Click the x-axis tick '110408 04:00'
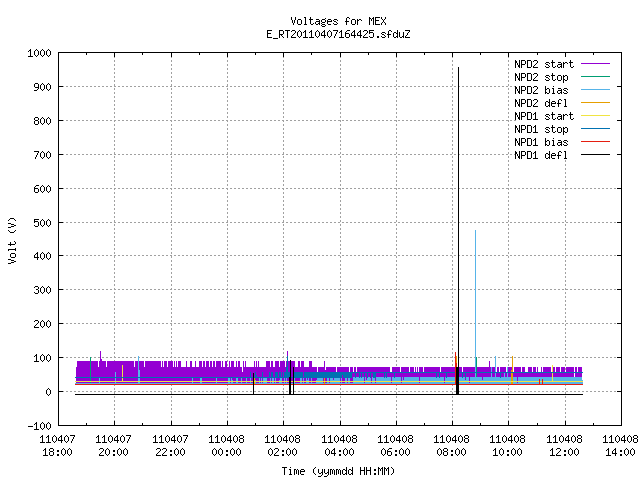640x480 pixels. [x=339, y=446]
